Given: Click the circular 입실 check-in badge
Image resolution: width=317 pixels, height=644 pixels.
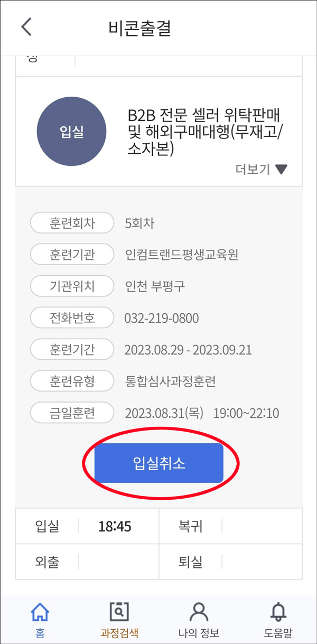Looking at the screenshot, I should [71, 131].
